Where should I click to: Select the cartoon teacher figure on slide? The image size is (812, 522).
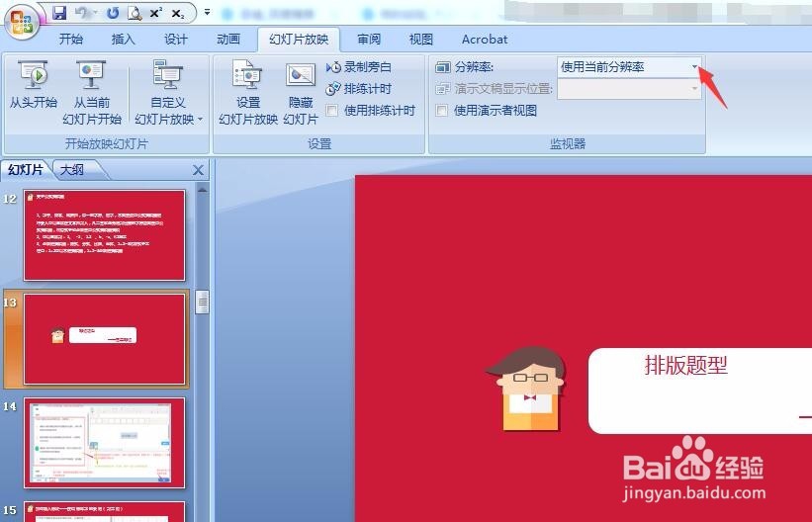[526, 389]
